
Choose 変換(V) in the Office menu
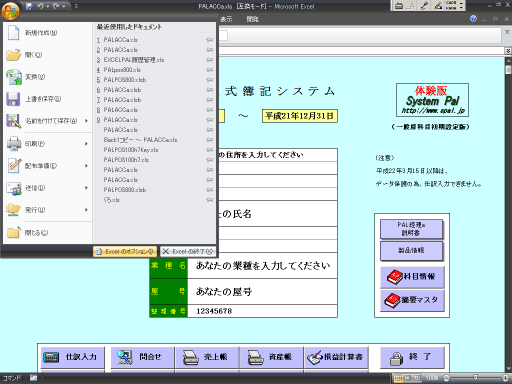(x=47, y=77)
